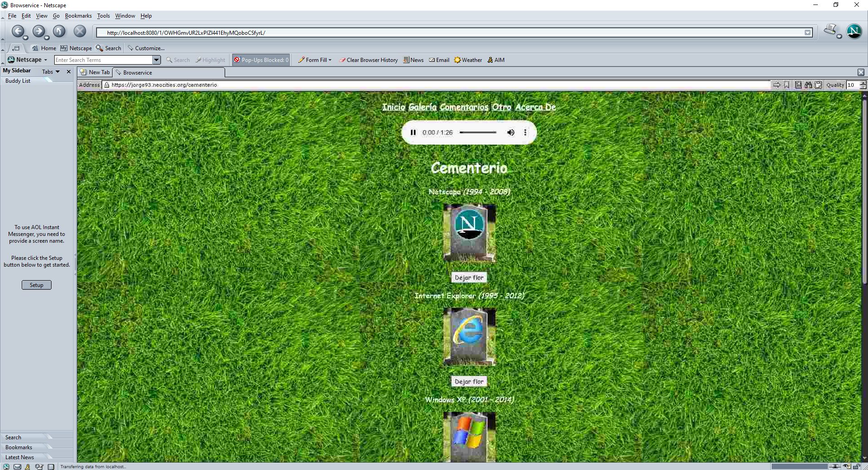Switch to the New Tab tab

point(94,72)
